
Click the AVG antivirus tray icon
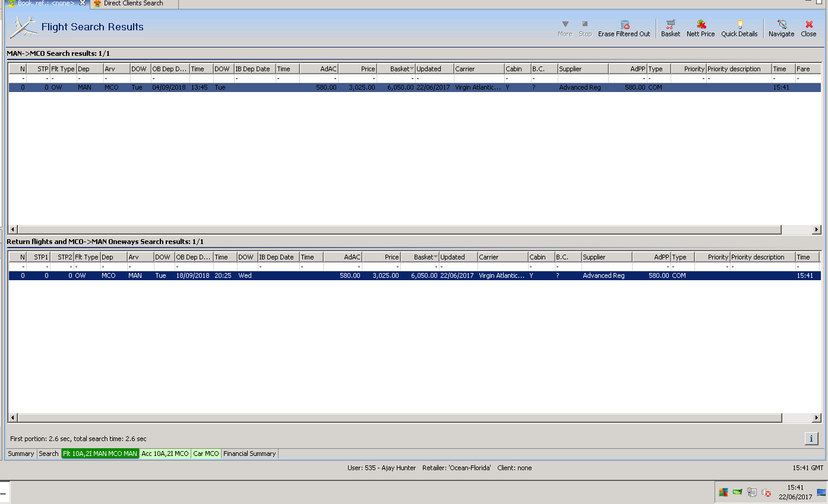(x=723, y=492)
